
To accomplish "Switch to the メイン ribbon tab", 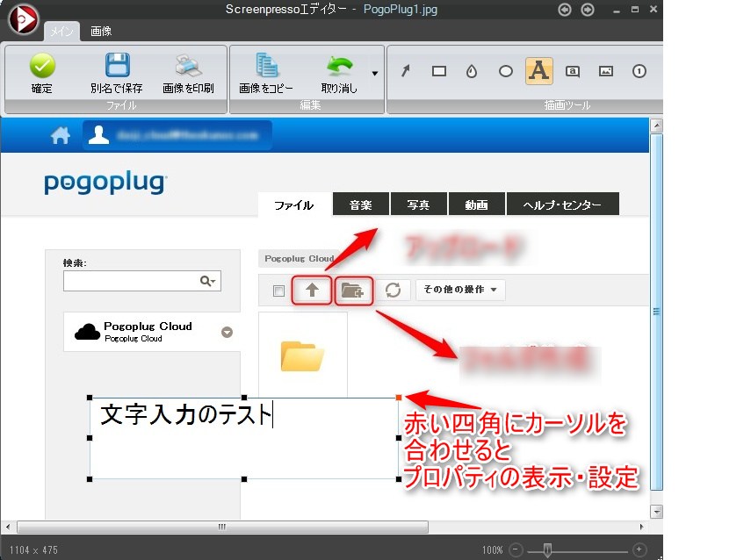I will (61, 32).
